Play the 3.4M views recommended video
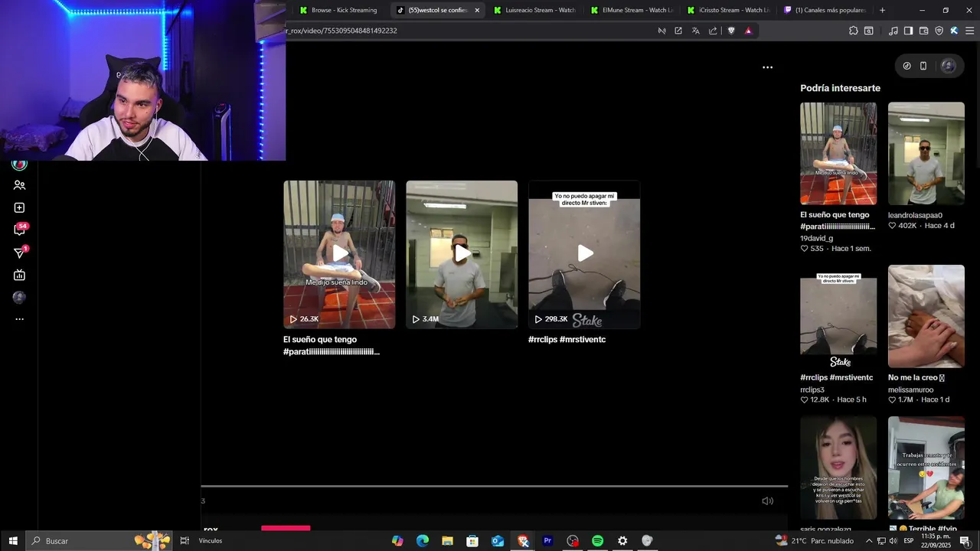Image resolution: width=980 pixels, height=551 pixels. [462, 254]
